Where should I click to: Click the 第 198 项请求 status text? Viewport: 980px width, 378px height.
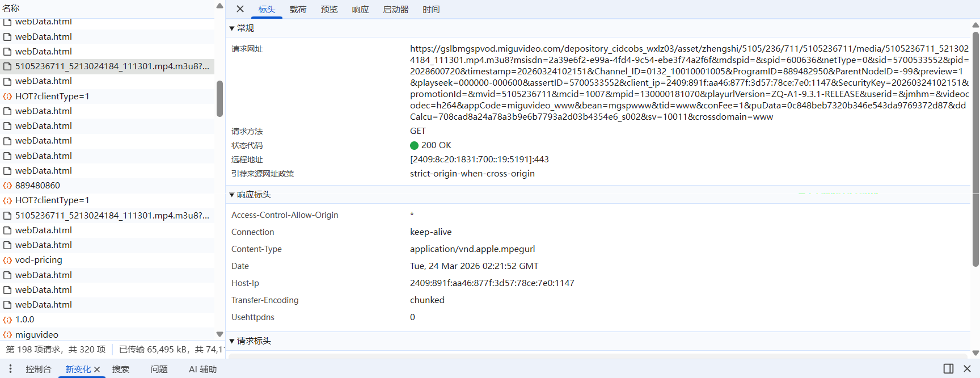click(x=35, y=350)
